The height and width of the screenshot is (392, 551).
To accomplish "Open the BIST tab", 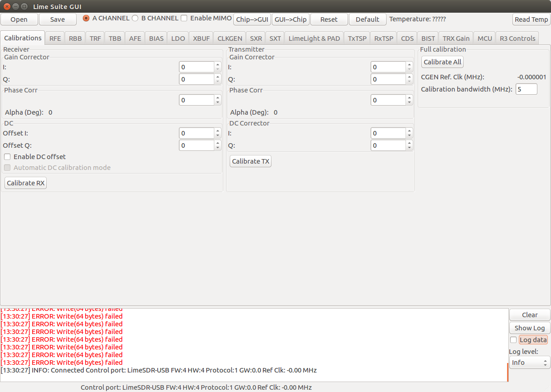I will pyautogui.click(x=428, y=39).
